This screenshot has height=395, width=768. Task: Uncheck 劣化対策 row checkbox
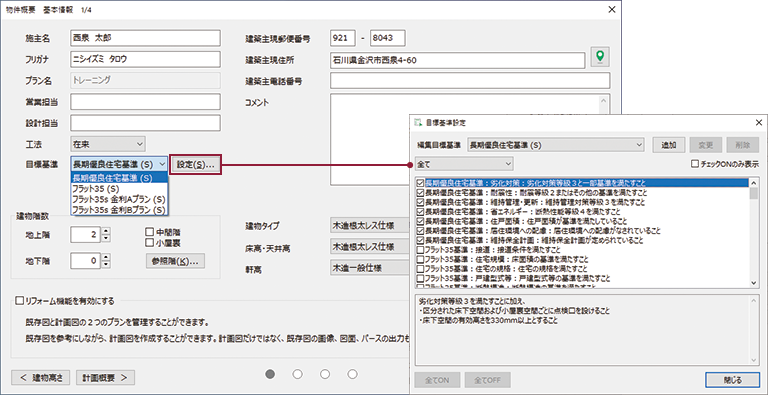pyautogui.click(x=420, y=183)
